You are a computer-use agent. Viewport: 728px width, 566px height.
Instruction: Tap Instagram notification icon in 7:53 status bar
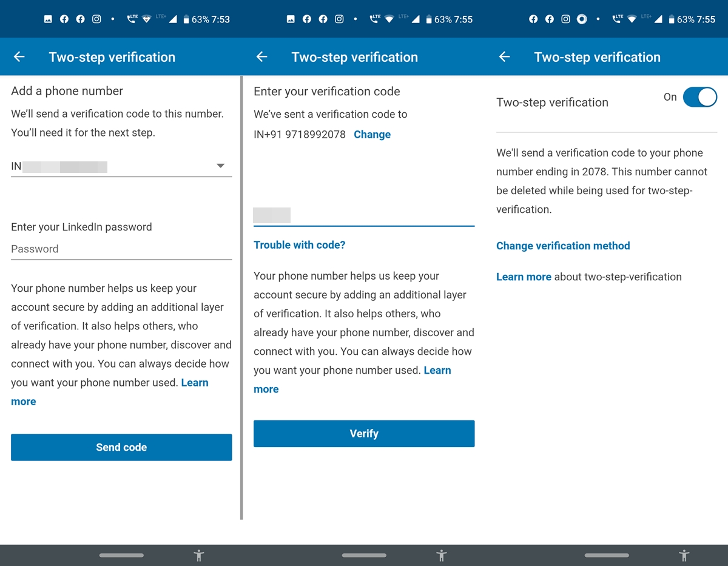[x=96, y=19]
